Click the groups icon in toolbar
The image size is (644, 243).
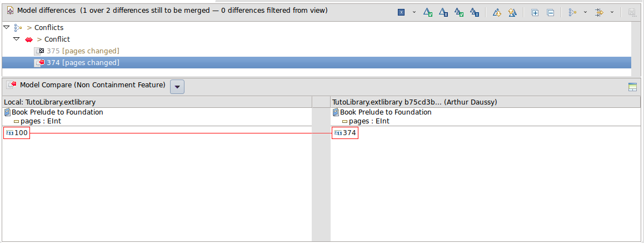point(572,12)
